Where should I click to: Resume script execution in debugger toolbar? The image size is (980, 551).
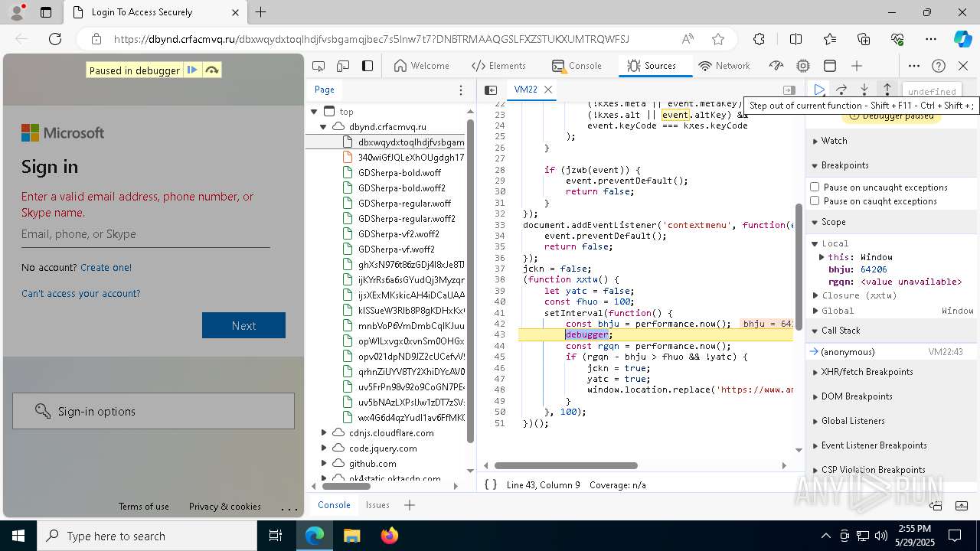click(x=819, y=90)
